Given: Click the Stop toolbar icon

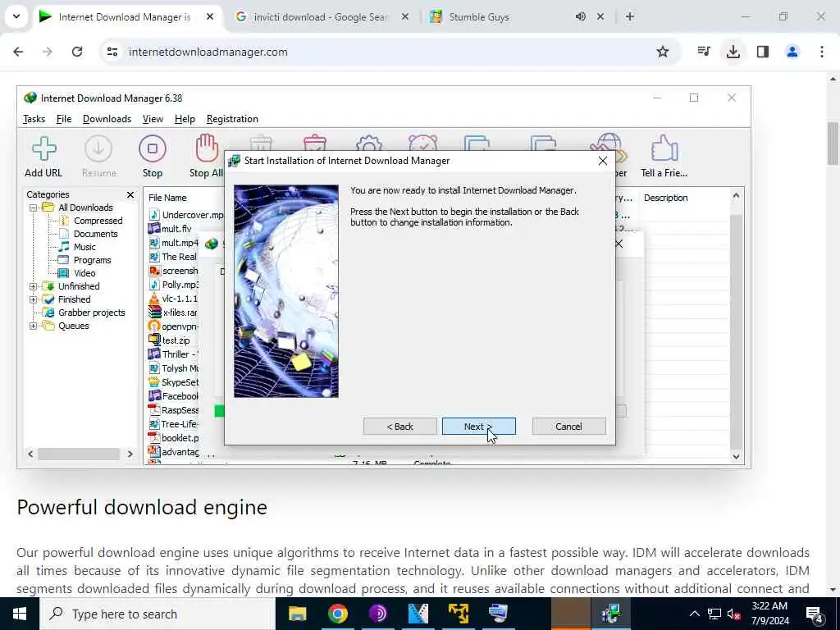Looking at the screenshot, I should (152, 149).
